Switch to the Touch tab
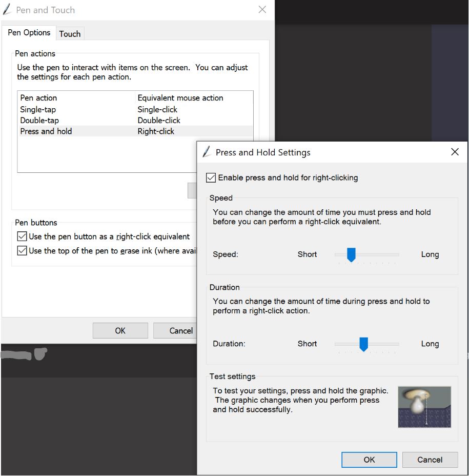Viewport: 469px width, 476px height. 70,34
